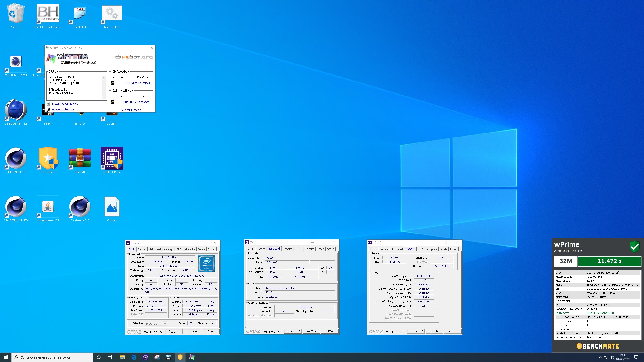Screen dimensions: 644x362
Task: Click Run 32M Benchmark link
Action: pyautogui.click(x=139, y=83)
